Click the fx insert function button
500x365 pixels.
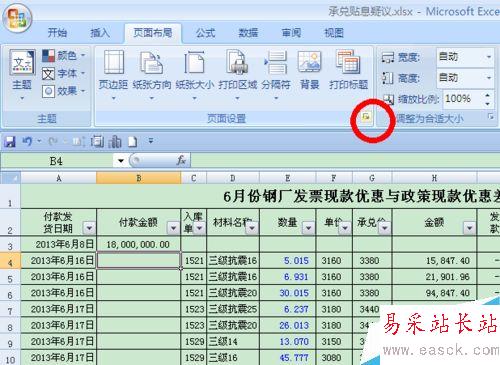click(x=181, y=161)
